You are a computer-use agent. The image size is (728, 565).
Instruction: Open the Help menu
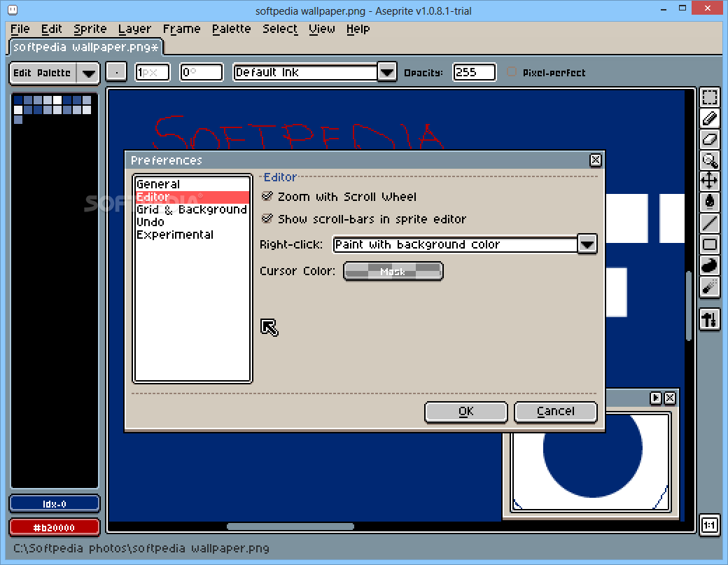click(358, 29)
